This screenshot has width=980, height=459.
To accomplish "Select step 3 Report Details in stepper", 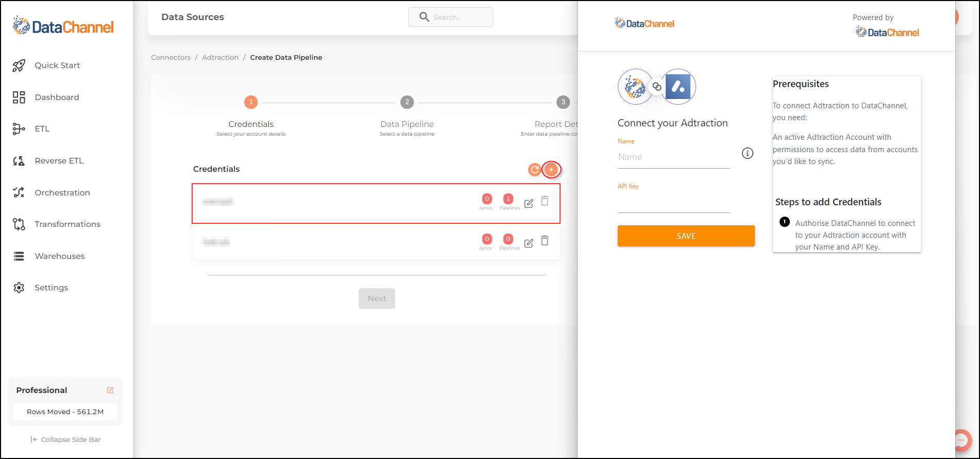I will (563, 102).
